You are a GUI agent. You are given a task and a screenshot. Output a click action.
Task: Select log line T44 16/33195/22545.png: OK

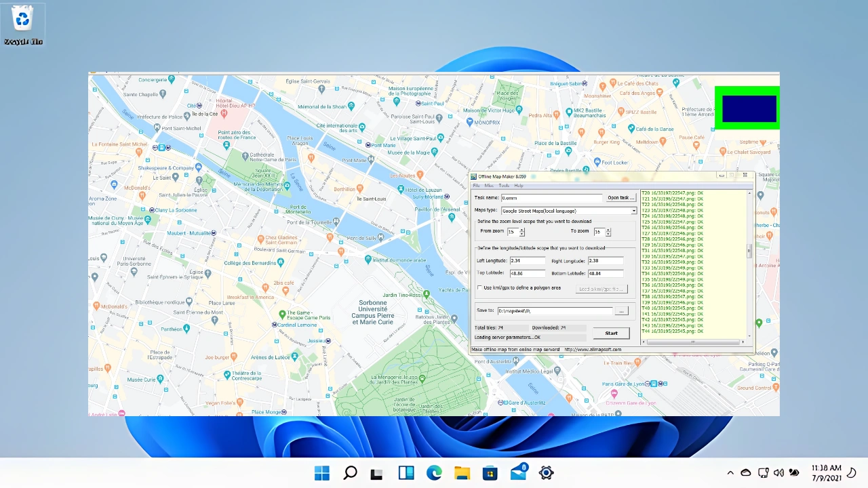672,331
